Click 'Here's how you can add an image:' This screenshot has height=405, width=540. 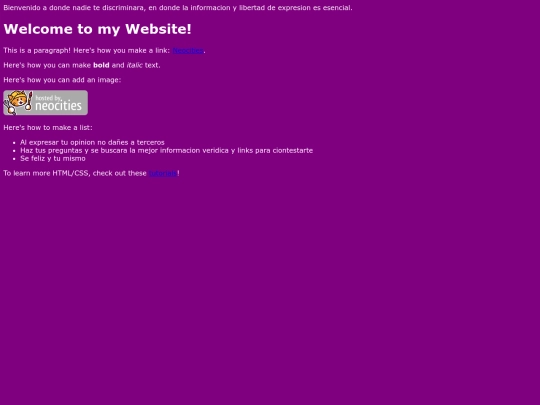coord(62,80)
